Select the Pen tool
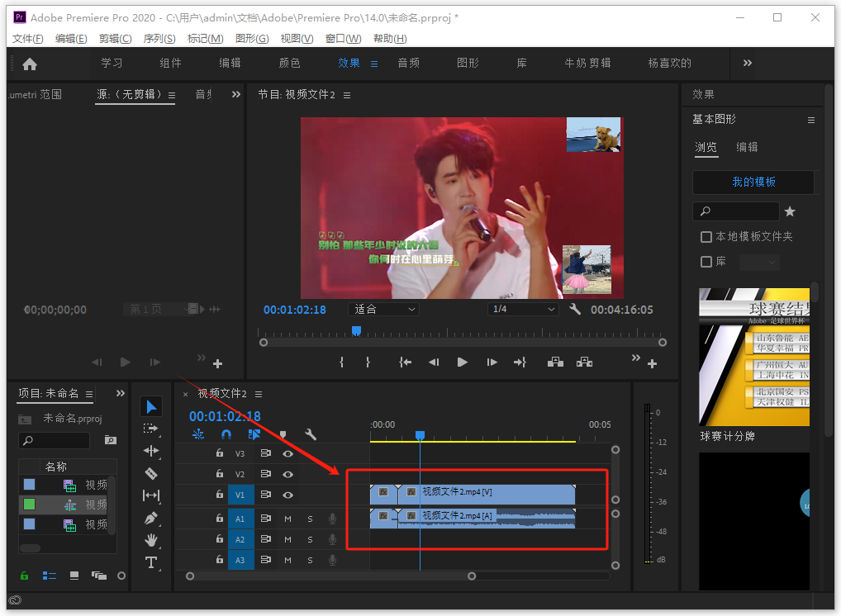This screenshot has height=616, width=841. tap(151, 518)
